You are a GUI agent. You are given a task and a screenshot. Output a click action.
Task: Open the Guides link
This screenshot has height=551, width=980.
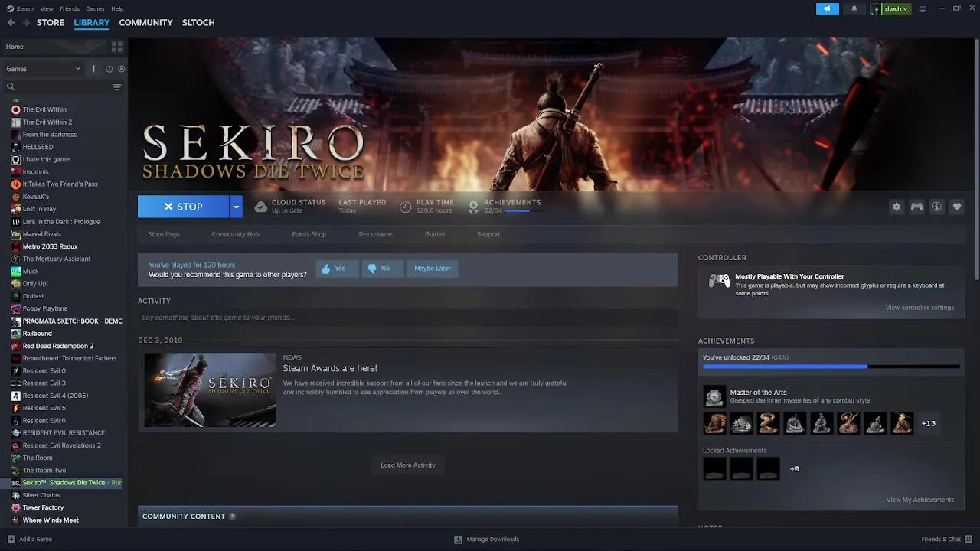[x=435, y=234]
